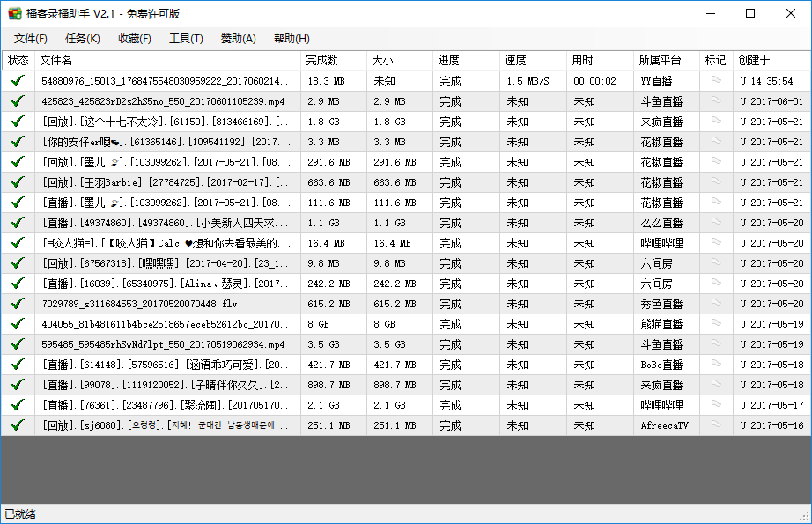This screenshot has height=524, width=812.
Task: Toggle the flag marker on YY直播 row
Action: tap(716, 81)
